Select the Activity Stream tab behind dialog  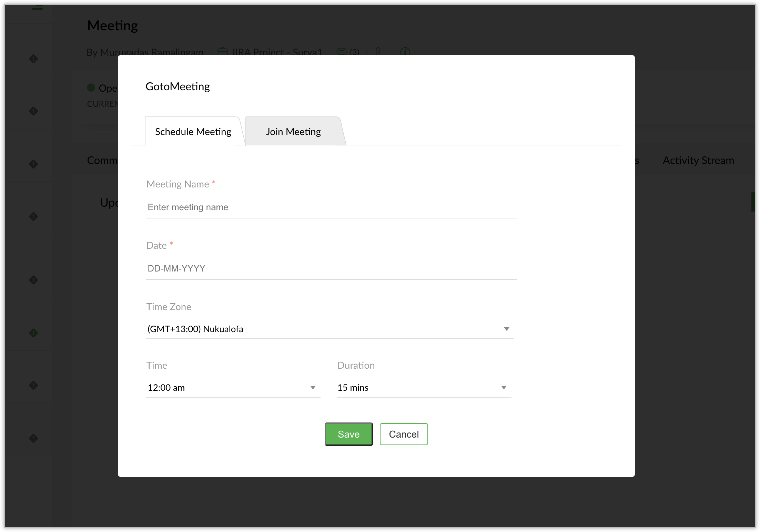tap(698, 160)
